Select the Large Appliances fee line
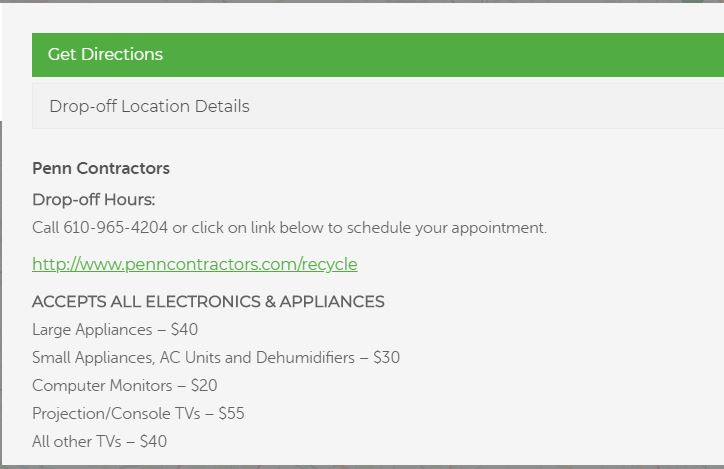The height and width of the screenshot is (469, 724). pos(115,330)
